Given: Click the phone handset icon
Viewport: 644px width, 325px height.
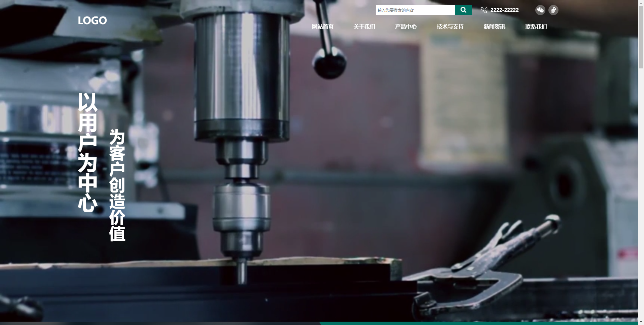Looking at the screenshot, I should point(484,10).
